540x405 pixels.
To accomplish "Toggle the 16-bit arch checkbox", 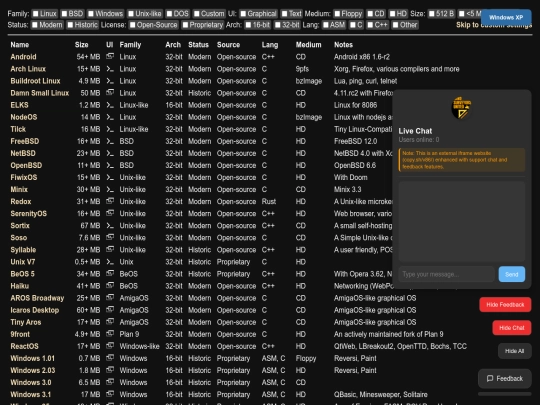I will coord(248,25).
